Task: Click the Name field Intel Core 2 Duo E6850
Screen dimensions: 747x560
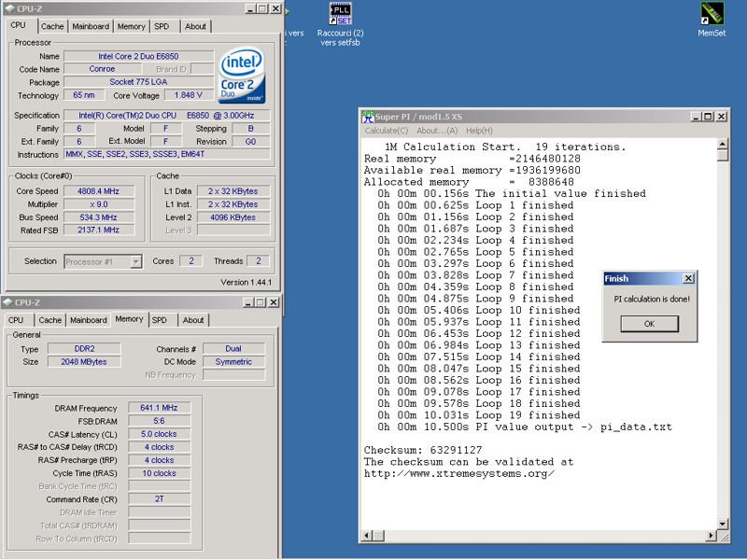Action: [x=138, y=56]
